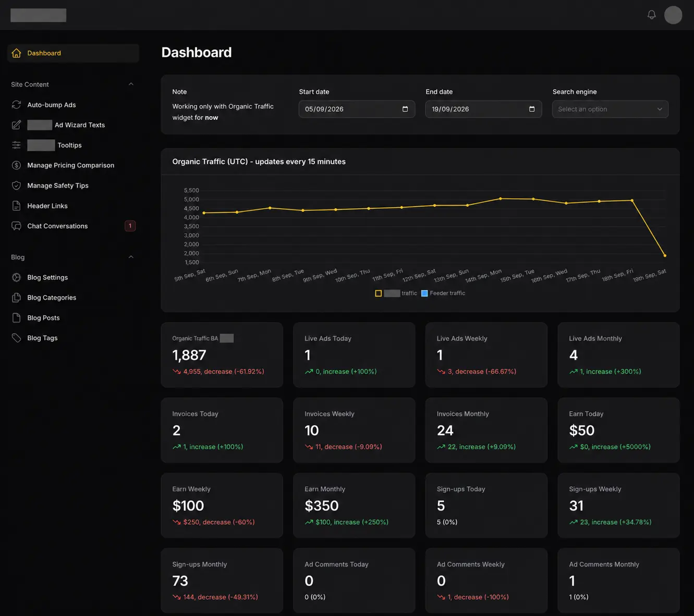Click the Ad Comments Today card
The width and height of the screenshot is (694, 616).
(354, 581)
